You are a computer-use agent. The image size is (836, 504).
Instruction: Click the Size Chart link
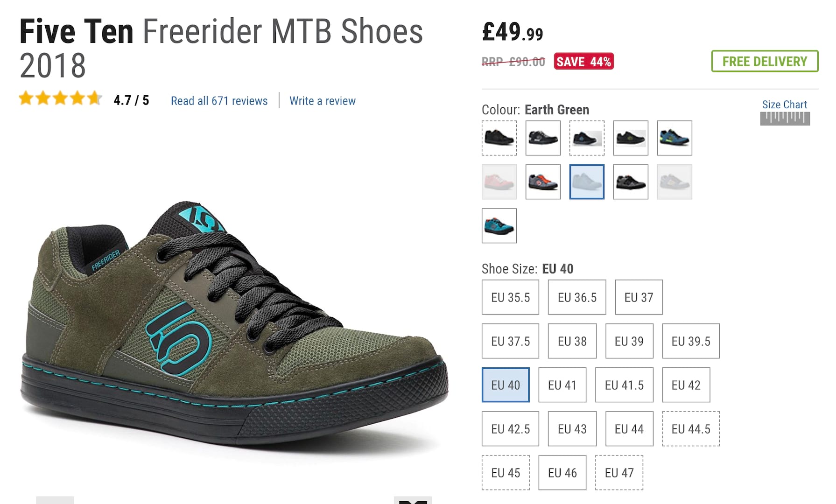(x=785, y=105)
